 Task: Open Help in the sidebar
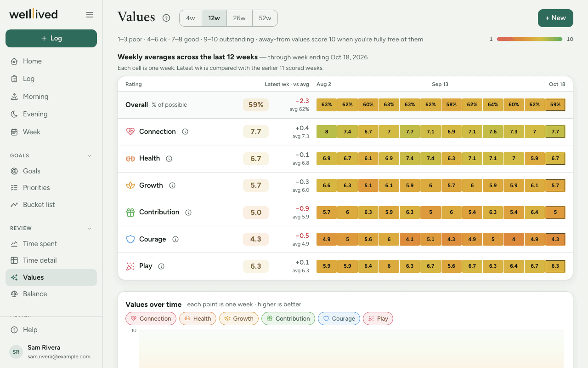[51, 330]
